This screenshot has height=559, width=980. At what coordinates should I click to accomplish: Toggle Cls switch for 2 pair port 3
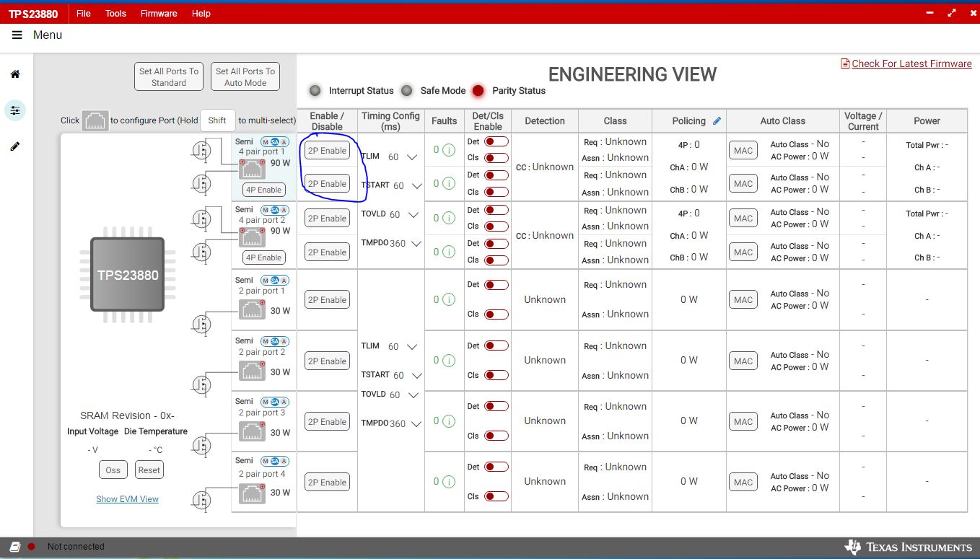496,436
